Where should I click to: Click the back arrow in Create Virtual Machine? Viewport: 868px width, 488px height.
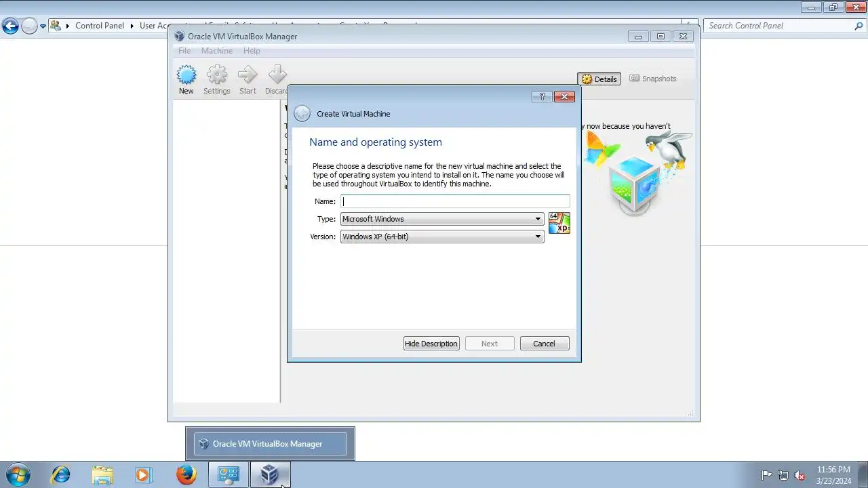[302, 114]
